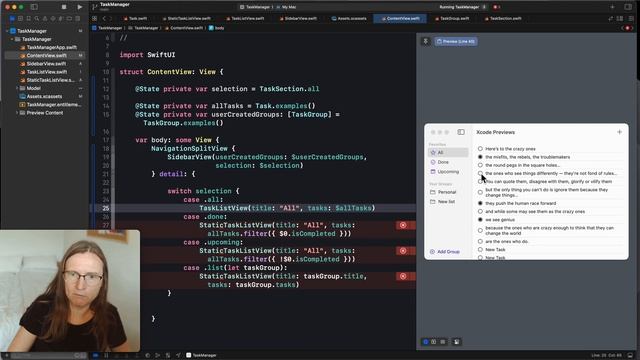Click Add Group in the preview sidebar
The image size is (640, 360).
(445, 251)
